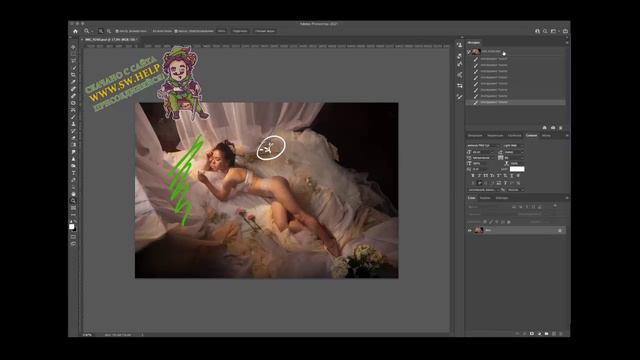Click the zoom percentage field in status bar
This screenshot has width=640, height=360.
pyautogui.click(x=87, y=335)
